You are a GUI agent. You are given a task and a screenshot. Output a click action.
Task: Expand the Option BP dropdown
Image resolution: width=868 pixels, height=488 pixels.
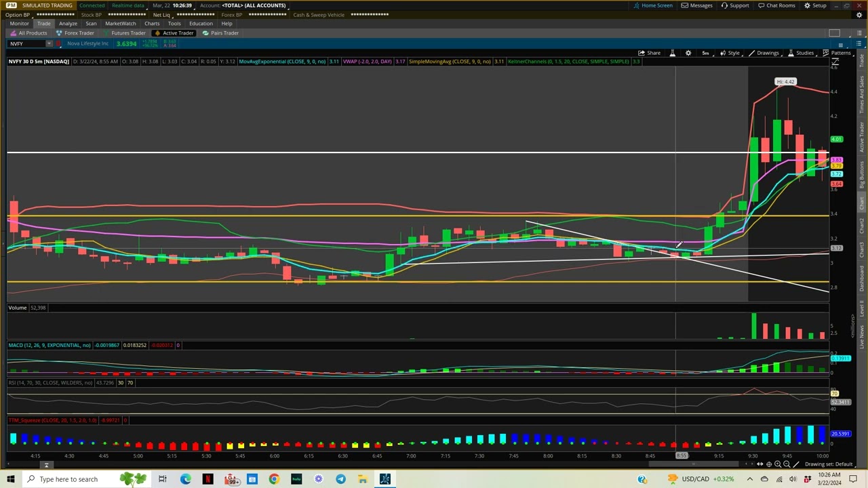coord(18,14)
